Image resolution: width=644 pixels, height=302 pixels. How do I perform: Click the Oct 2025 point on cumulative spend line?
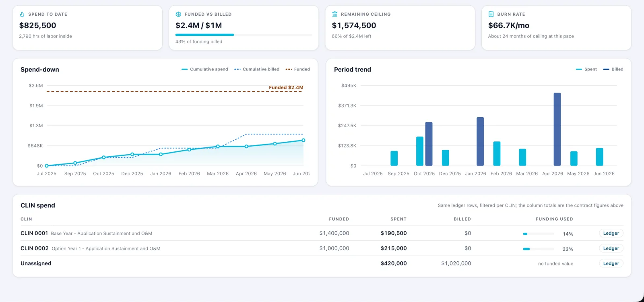[104, 157]
